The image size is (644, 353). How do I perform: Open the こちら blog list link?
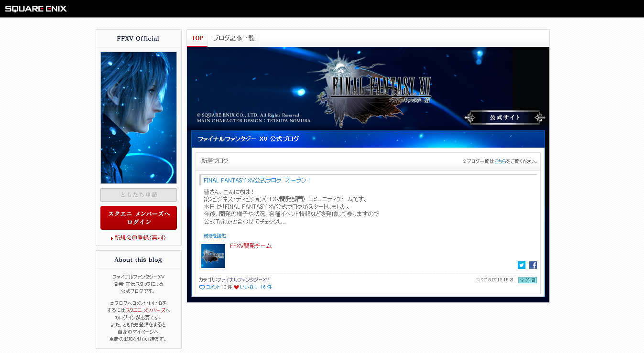coord(500,161)
